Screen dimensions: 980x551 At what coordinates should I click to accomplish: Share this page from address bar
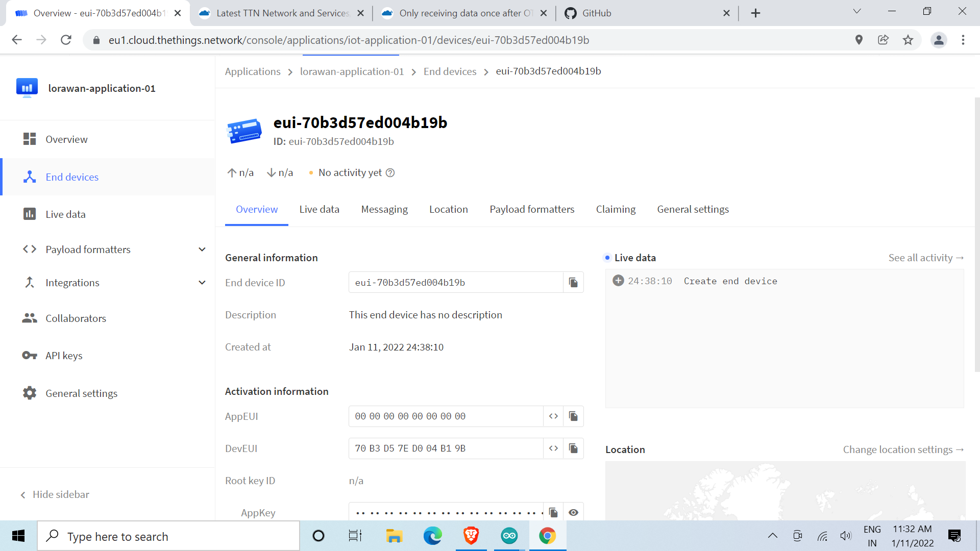pyautogui.click(x=884, y=40)
